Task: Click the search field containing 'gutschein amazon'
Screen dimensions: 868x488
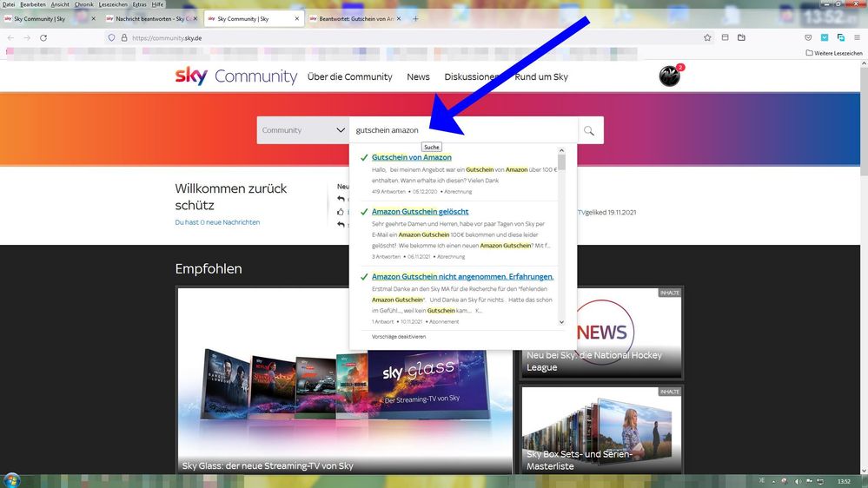Action: (x=461, y=130)
